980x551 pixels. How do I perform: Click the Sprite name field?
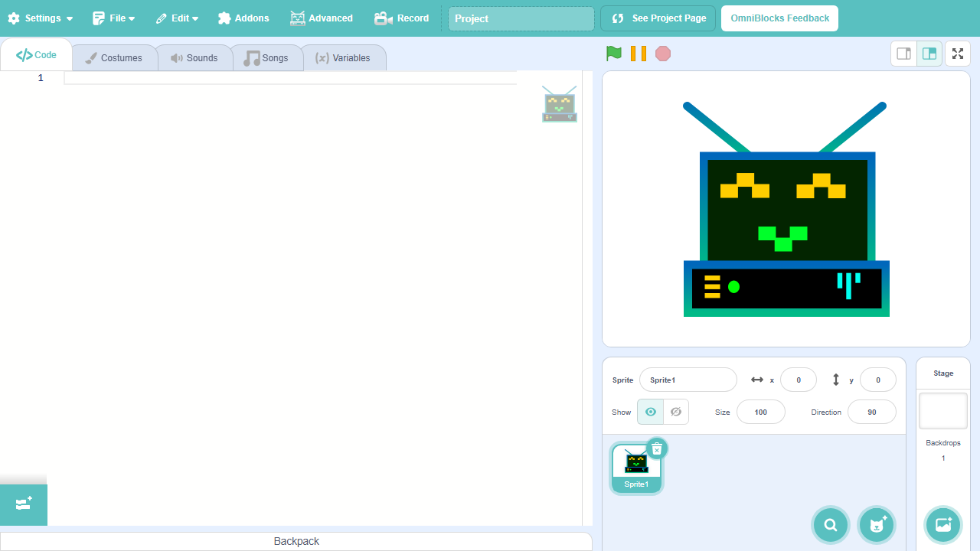688,380
